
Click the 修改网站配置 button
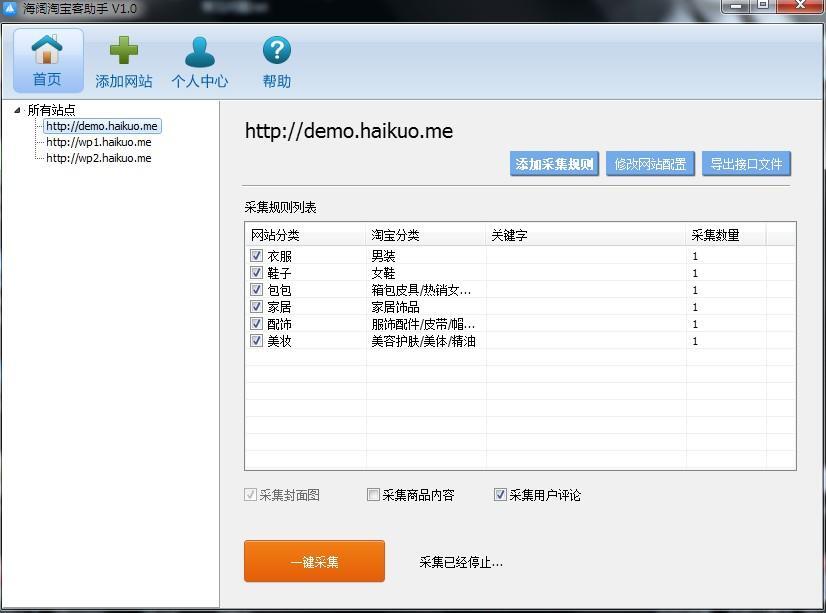650,164
